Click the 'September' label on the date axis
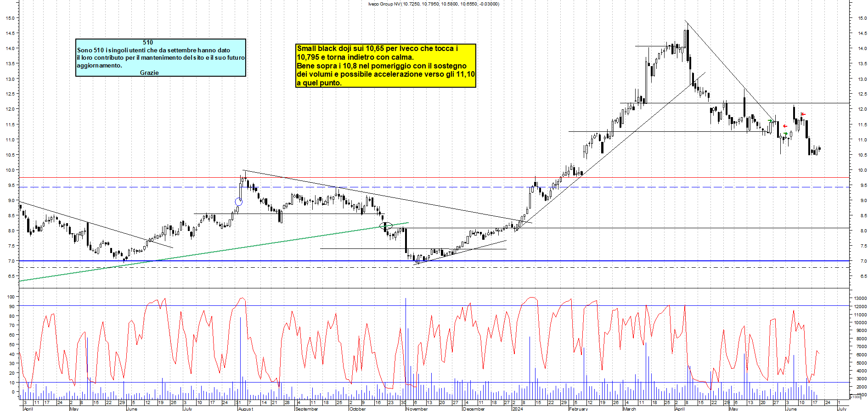The height and width of the screenshot is (411, 868). tap(306, 409)
